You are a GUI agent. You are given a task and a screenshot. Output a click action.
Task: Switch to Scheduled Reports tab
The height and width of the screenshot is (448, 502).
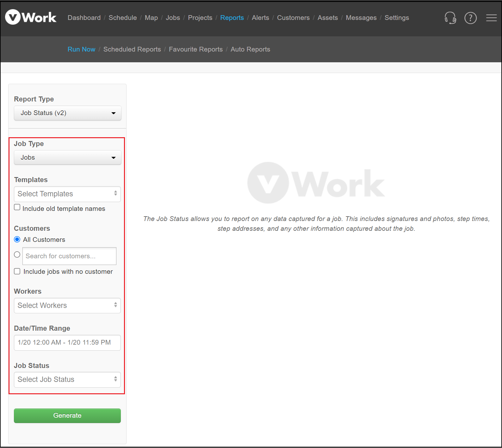pos(132,49)
